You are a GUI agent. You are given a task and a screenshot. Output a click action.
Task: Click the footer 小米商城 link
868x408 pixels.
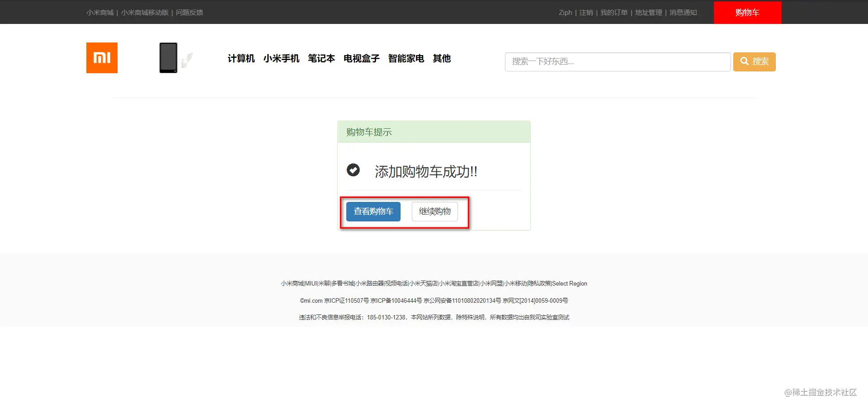[292, 284]
